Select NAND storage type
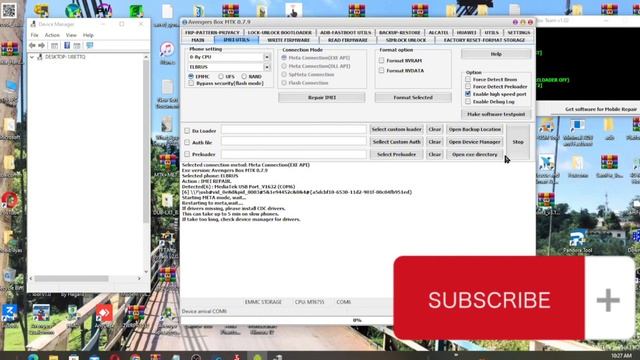Image resolution: width=640 pixels, height=360 pixels. pyautogui.click(x=244, y=76)
